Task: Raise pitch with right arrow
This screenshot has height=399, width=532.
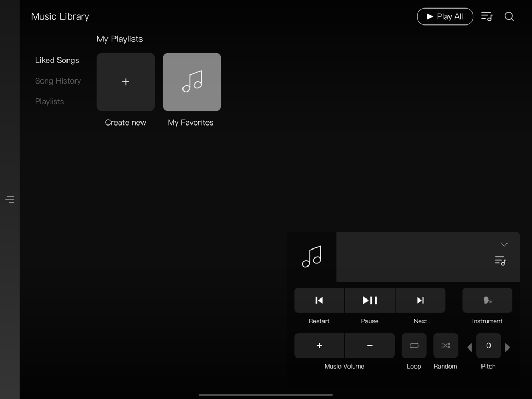Action: [x=508, y=347]
